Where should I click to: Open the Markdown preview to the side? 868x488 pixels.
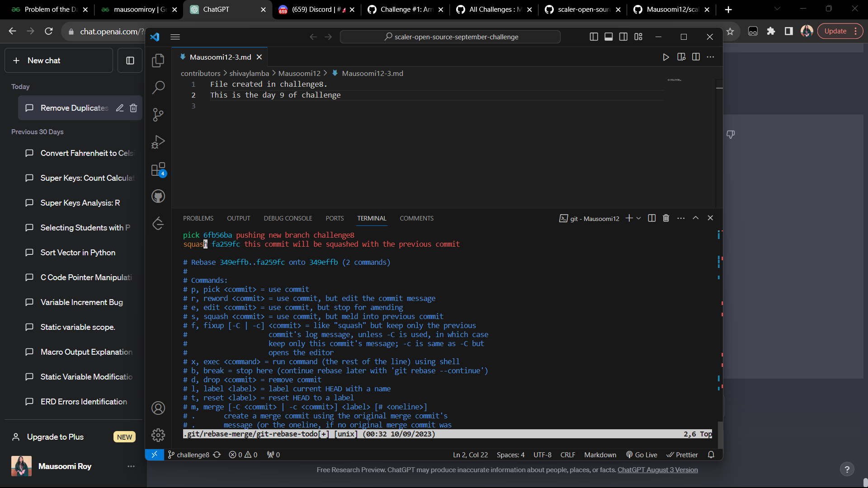[681, 57]
